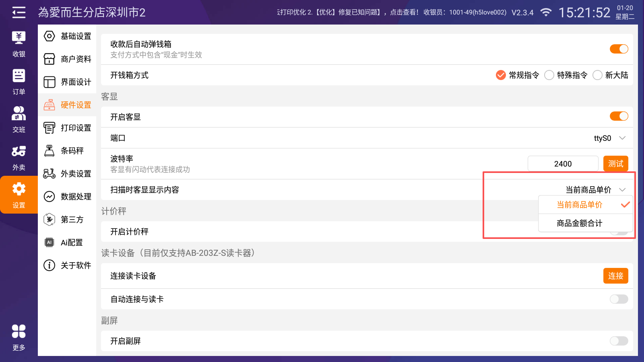Go to 打印设置 print settings
The width and height of the screenshot is (644, 362).
click(67, 128)
